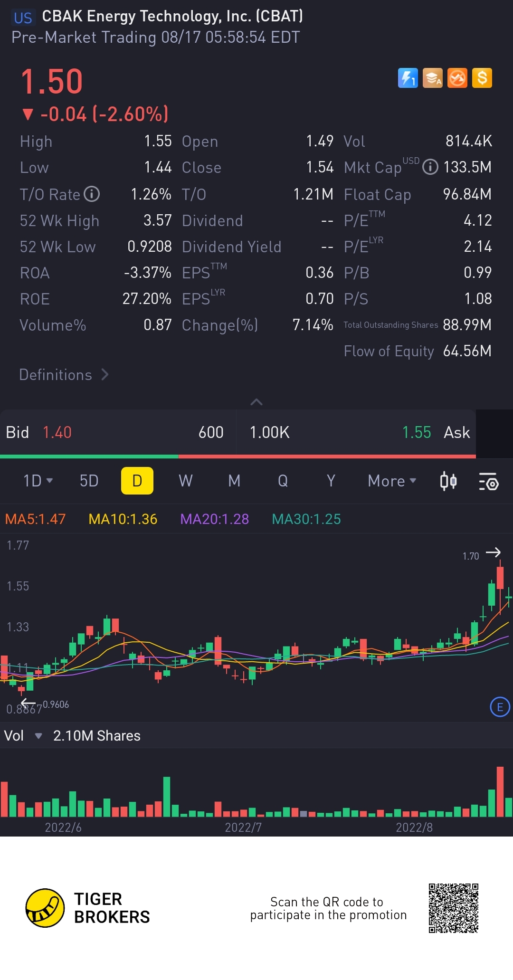Switch to the 5D chart tab
This screenshot has height=980, width=513.
[x=89, y=481]
